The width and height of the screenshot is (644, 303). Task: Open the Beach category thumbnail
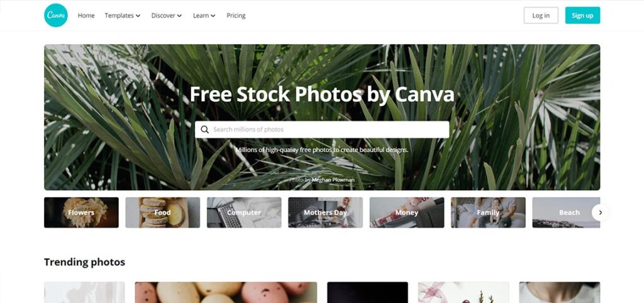coord(566,212)
